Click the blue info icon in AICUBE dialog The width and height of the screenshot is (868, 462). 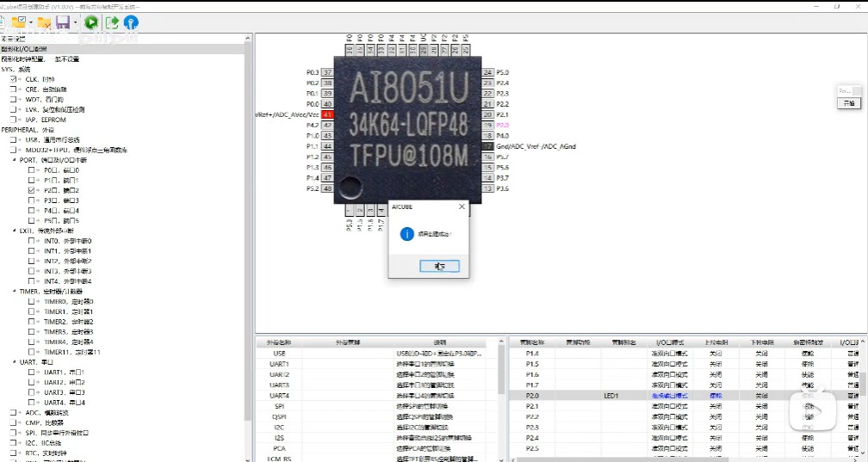406,234
